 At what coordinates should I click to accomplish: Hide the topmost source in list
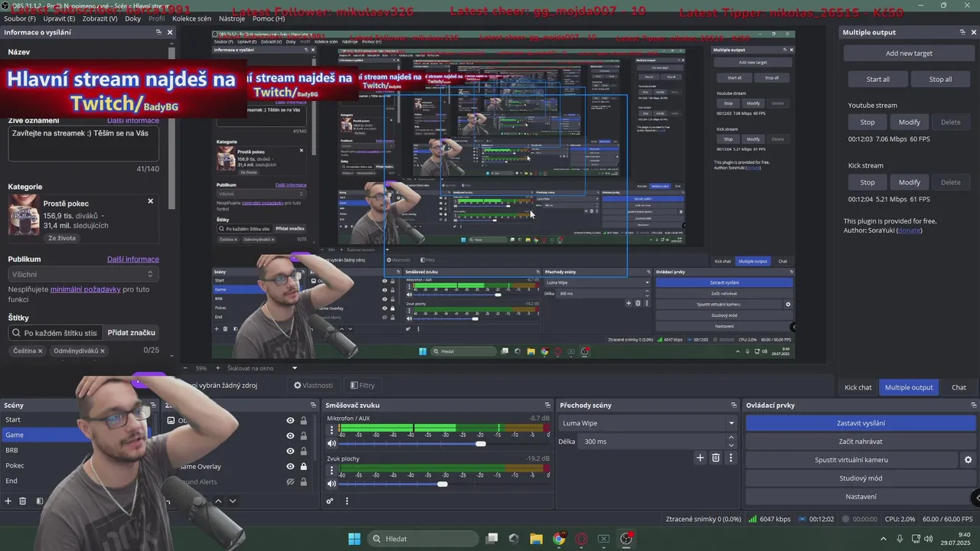290,420
